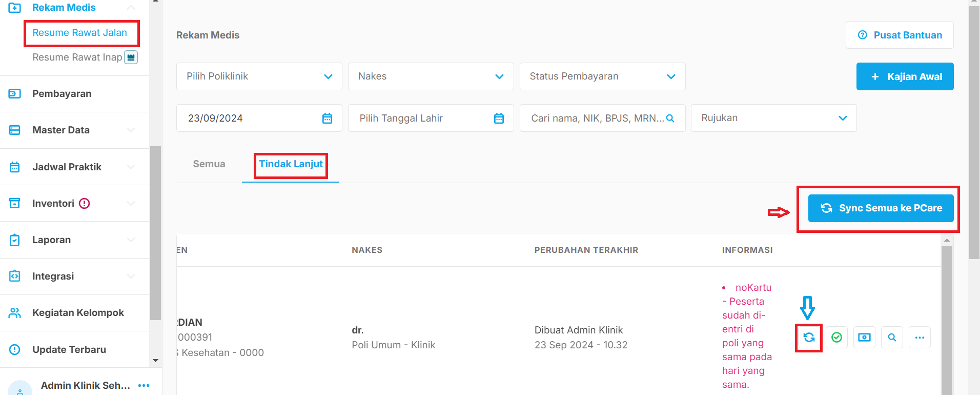The width and height of the screenshot is (980, 395).
Task: Click the Rekam Medis sidebar icon
Action: click(15, 8)
